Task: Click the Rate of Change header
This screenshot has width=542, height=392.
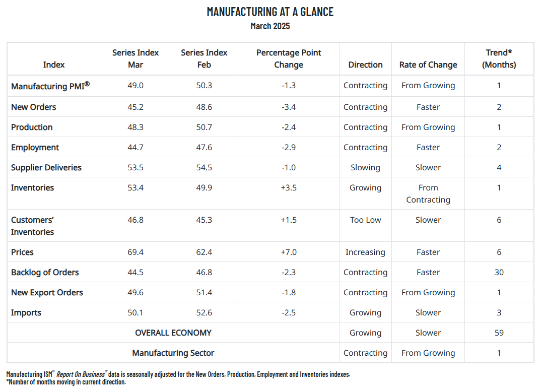Action: [x=428, y=64]
